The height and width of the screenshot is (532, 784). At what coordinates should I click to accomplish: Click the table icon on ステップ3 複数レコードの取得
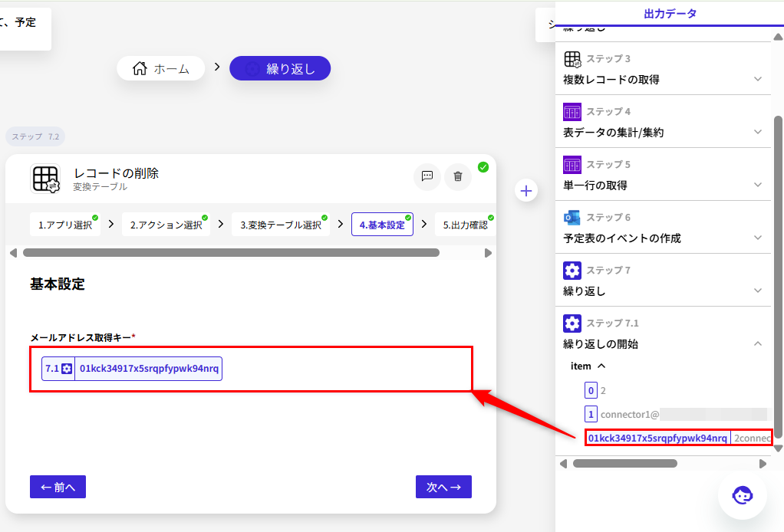(x=572, y=57)
